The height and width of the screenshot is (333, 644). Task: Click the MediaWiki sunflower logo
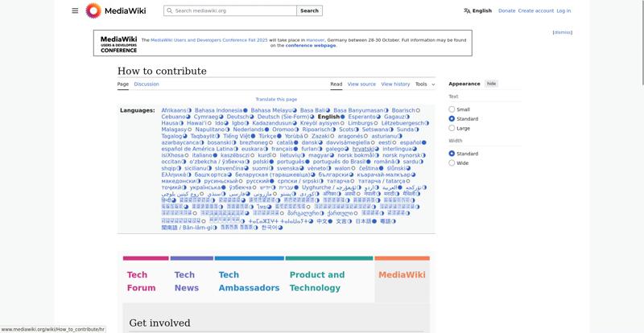[93, 10]
